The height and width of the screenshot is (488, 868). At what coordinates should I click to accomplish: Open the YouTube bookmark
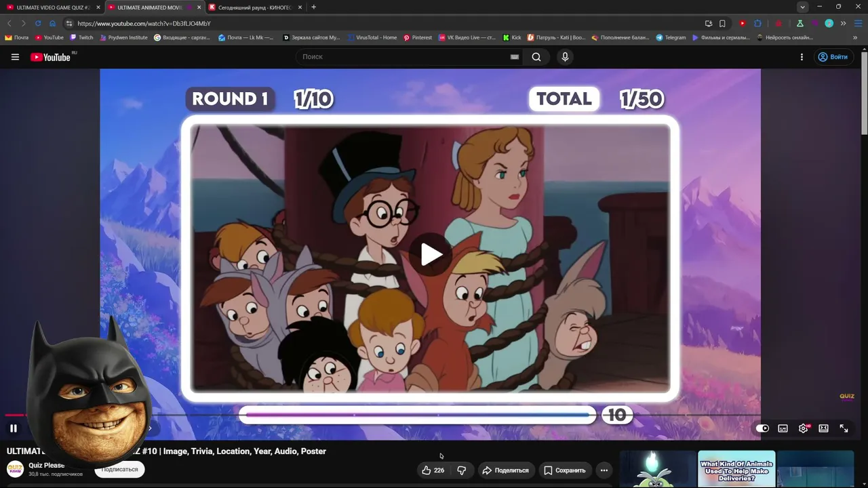[x=50, y=38]
